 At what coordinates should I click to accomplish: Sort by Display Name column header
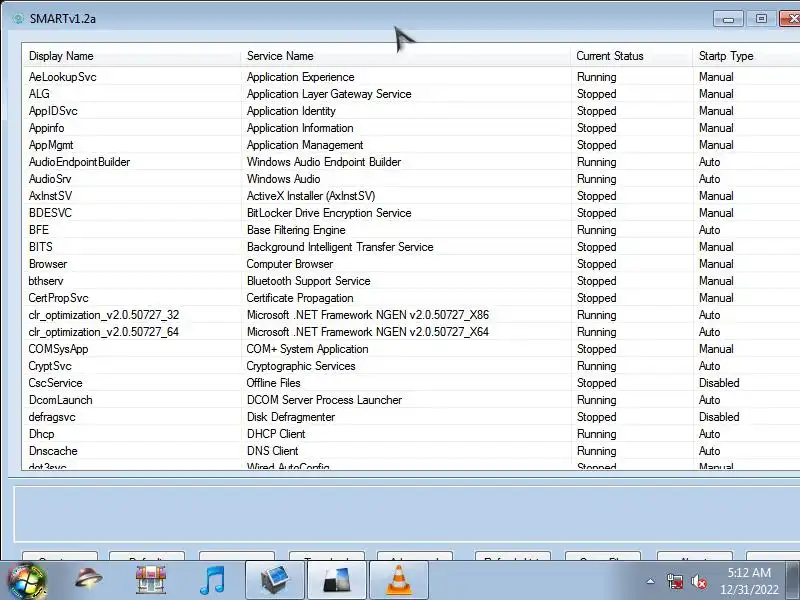point(131,56)
